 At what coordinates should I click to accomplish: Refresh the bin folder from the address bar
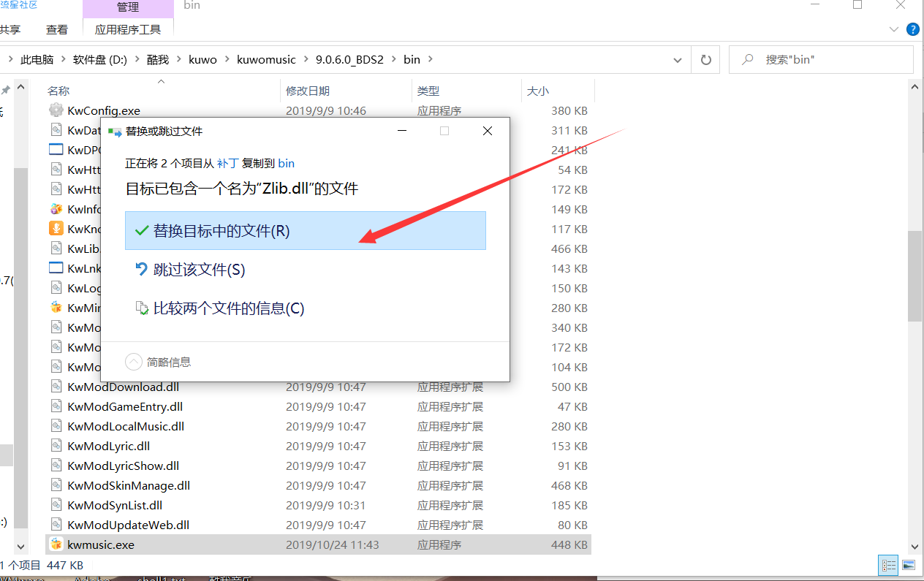[x=705, y=60]
